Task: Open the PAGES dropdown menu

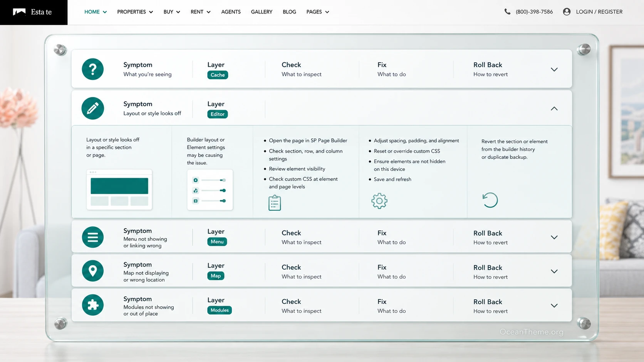Action: 317,12
